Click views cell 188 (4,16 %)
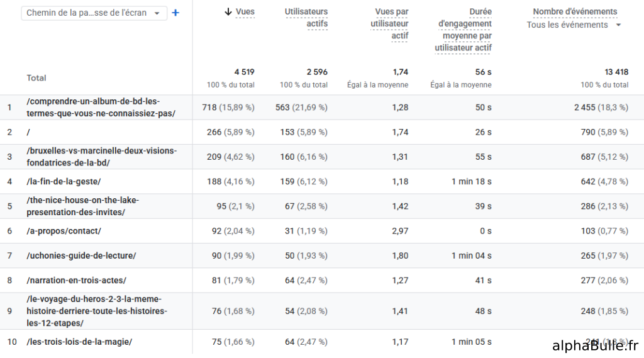 pyautogui.click(x=230, y=182)
